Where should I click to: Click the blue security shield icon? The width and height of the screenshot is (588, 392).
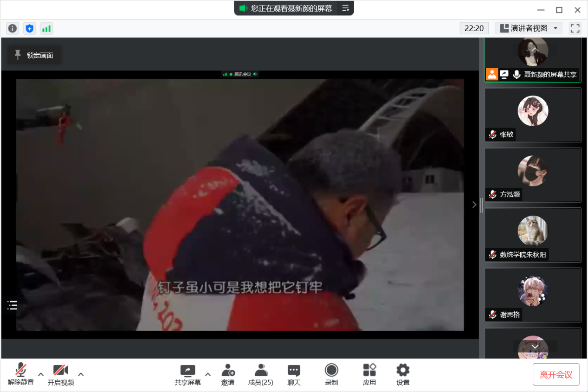coord(30,29)
